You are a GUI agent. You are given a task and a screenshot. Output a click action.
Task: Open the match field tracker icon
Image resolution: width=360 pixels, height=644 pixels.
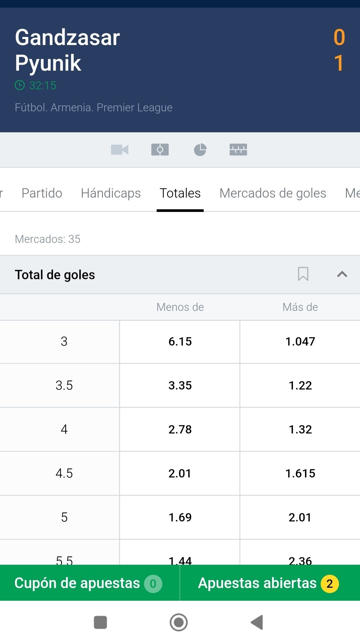click(x=160, y=150)
